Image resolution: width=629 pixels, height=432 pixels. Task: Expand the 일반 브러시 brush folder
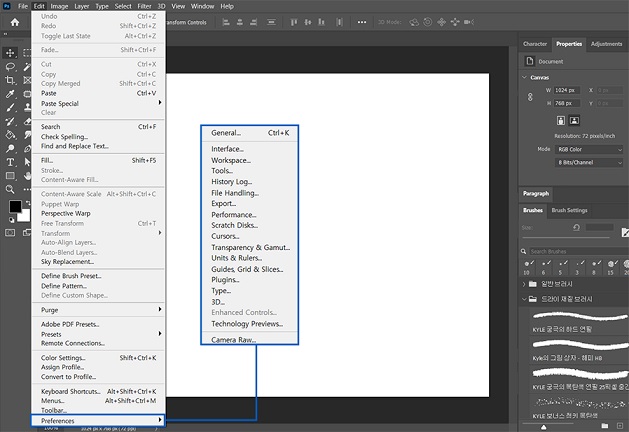click(x=524, y=284)
